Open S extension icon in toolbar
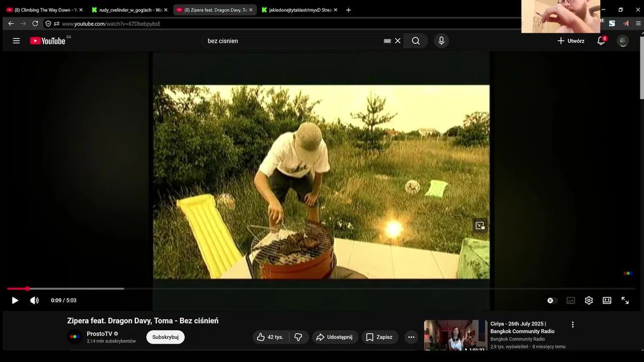Screen dimensions: 644x362 pos(612,24)
